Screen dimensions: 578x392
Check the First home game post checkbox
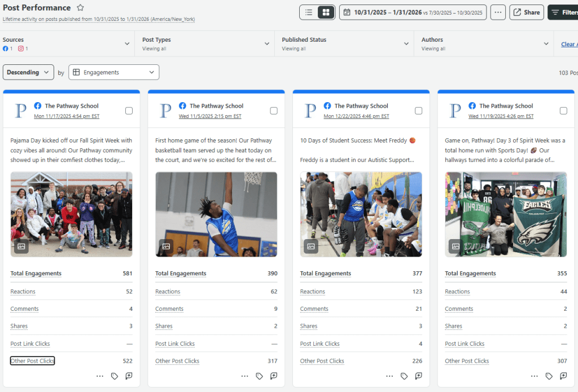(274, 111)
